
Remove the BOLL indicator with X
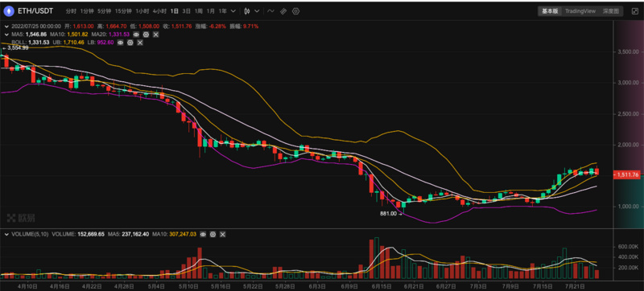(140, 43)
